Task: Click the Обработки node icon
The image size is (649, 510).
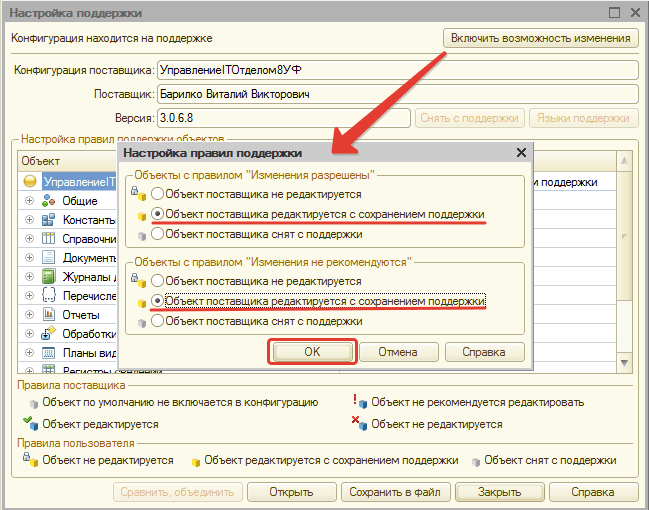Action: [48, 334]
